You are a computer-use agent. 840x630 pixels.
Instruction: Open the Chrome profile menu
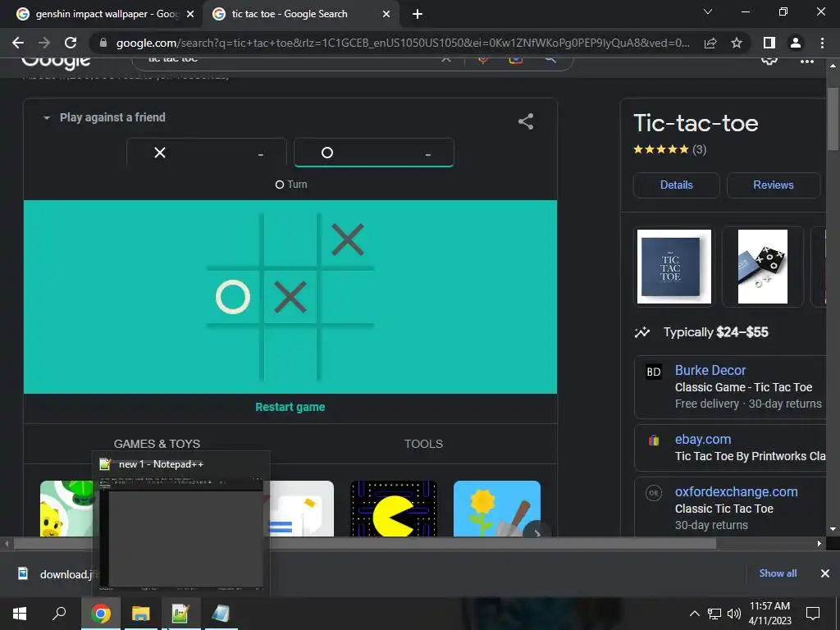(796, 43)
